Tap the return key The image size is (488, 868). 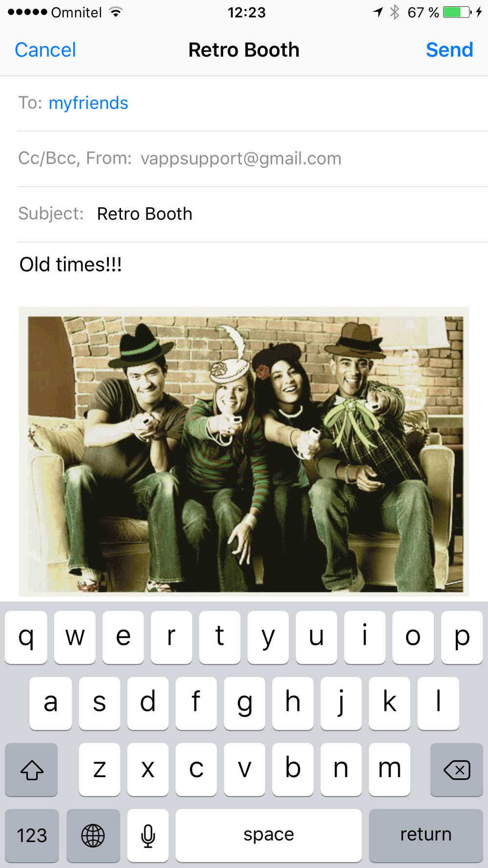point(426,835)
